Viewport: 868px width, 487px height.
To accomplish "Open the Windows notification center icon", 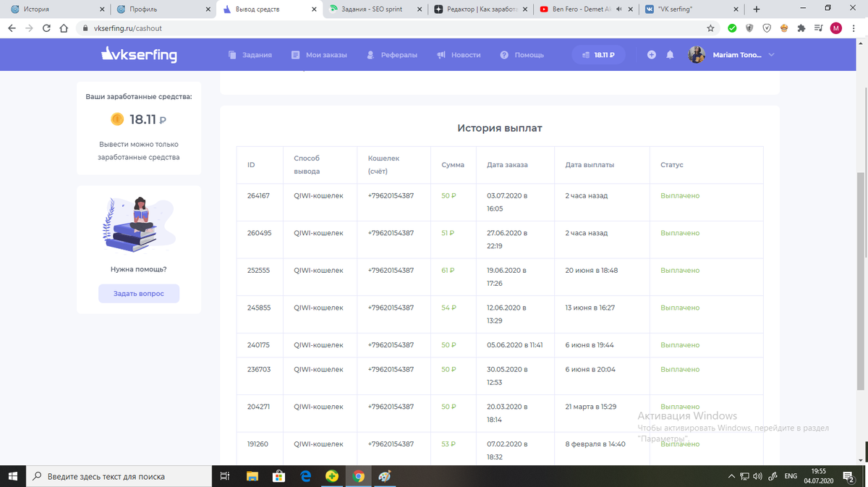I will (850, 476).
